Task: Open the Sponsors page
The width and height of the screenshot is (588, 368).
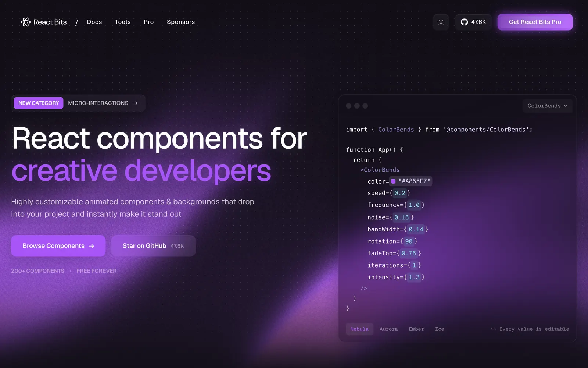Action: point(181,22)
